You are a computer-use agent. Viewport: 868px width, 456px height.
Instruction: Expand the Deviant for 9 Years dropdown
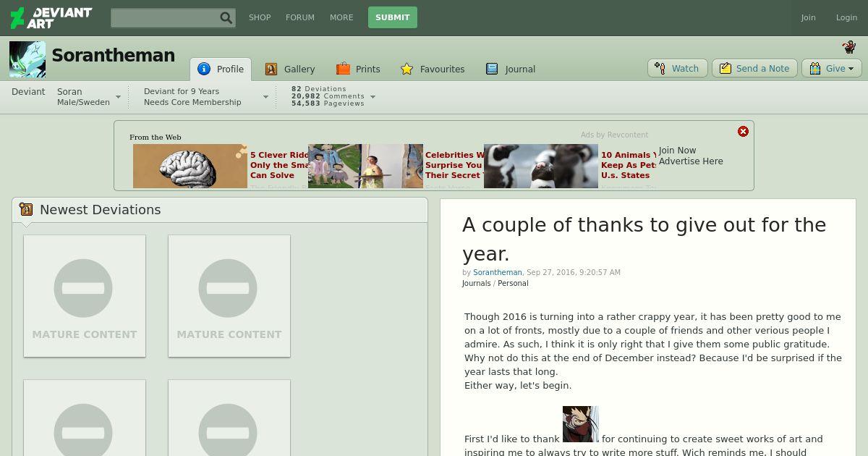265,97
